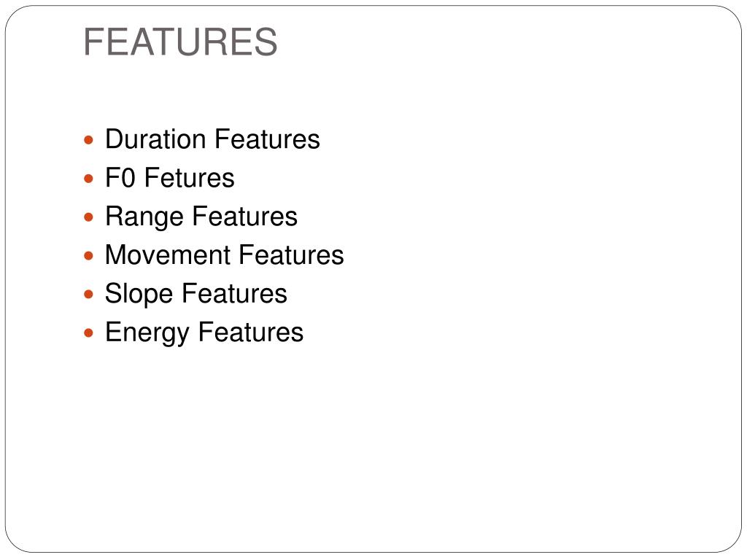Click the F0 text in second bullet
The height and width of the screenshot is (560, 747).
[x=120, y=178]
